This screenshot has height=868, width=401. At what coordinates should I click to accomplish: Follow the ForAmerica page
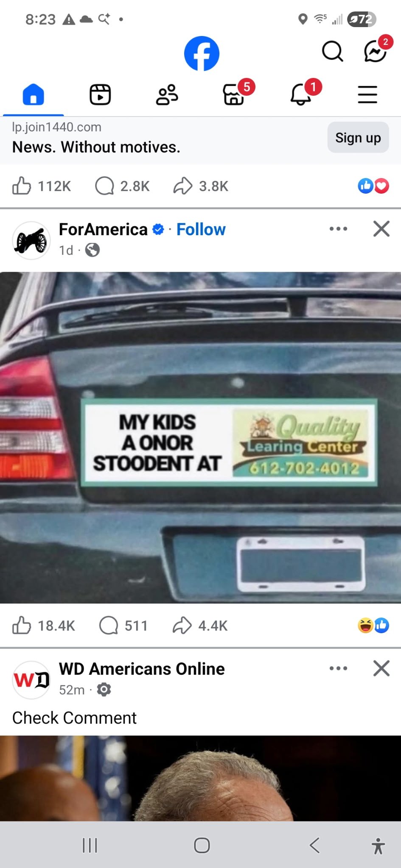click(201, 229)
